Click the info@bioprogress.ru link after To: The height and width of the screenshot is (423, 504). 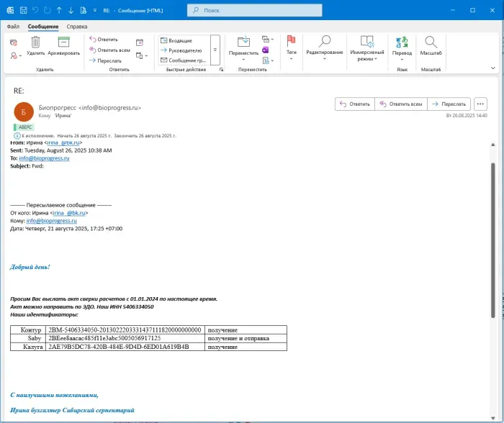[43, 158]
